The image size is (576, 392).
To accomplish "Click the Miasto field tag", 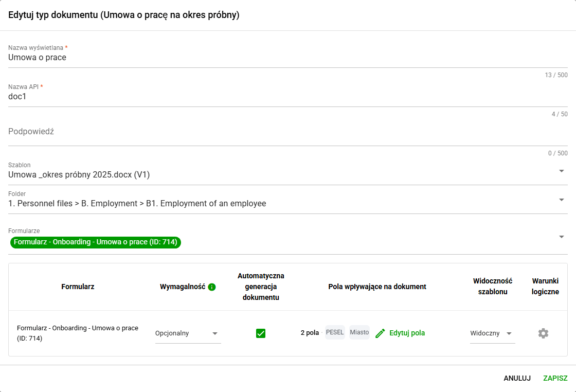I will click(x=359, y=332).
